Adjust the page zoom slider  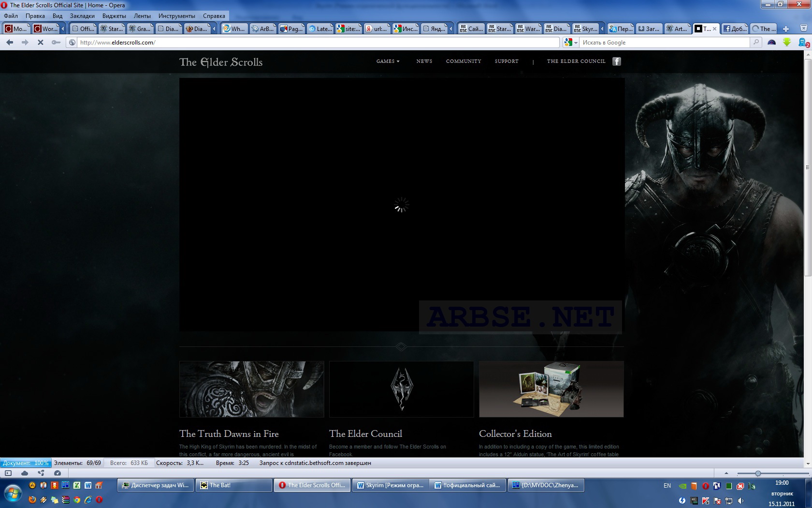point(758,473)
